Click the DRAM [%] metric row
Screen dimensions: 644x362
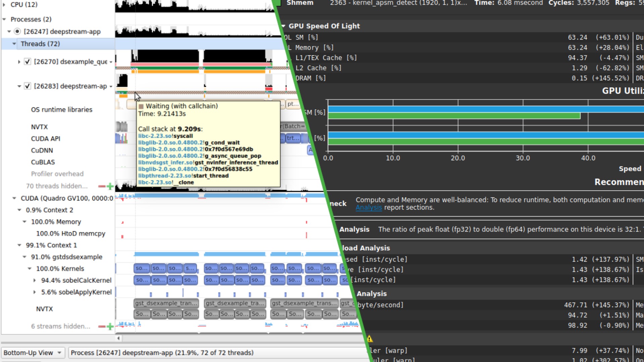pos(463,78)
